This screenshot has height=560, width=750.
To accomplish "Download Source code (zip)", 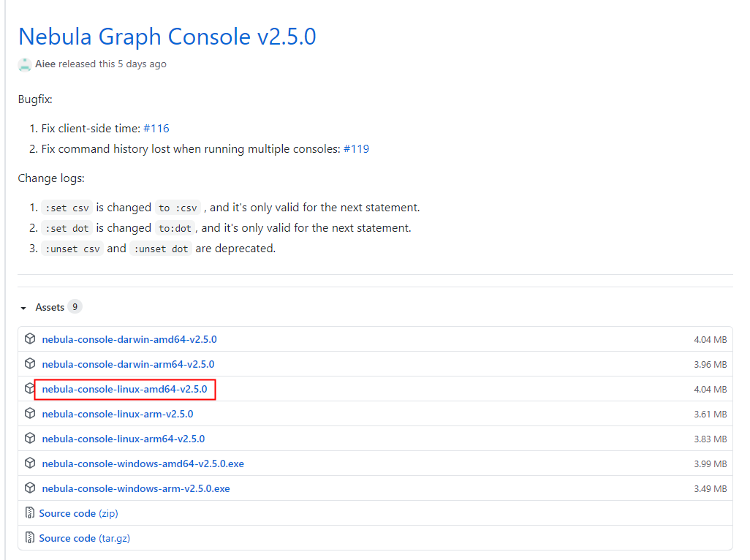I will point(78,514).
